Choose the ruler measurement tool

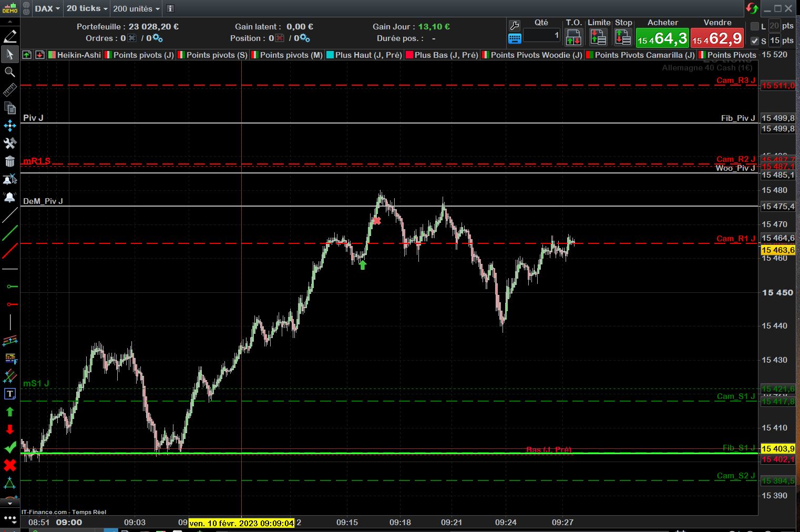9,90
